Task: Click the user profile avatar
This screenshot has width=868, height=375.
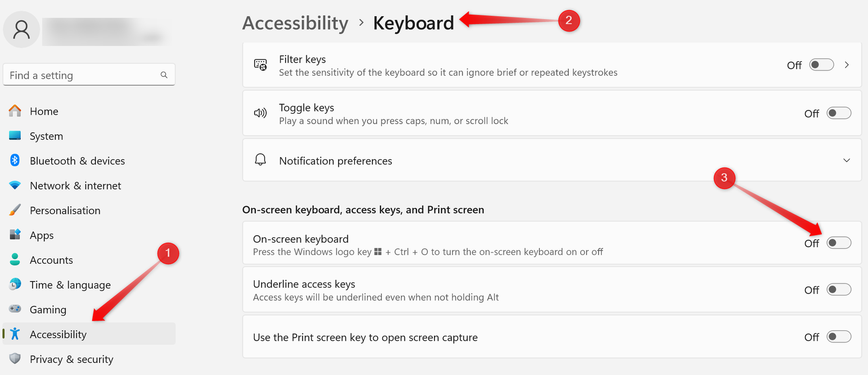Action: click(21, 29)
